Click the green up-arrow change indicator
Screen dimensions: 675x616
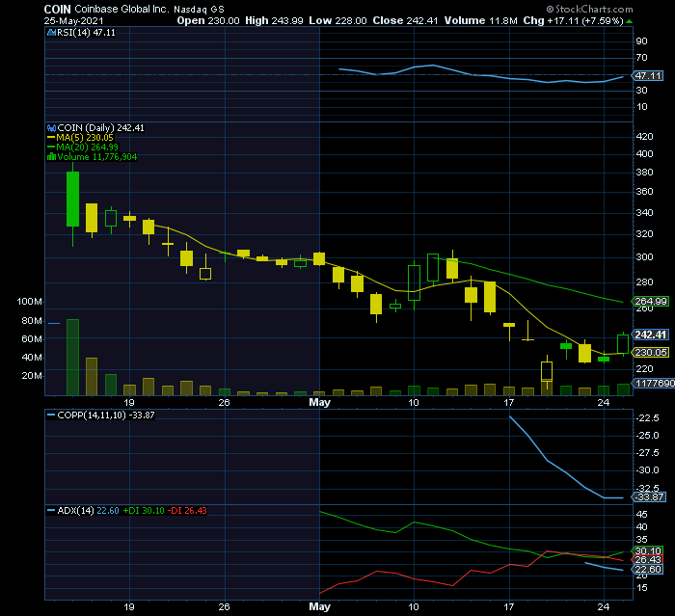click(x=630, y=21)
